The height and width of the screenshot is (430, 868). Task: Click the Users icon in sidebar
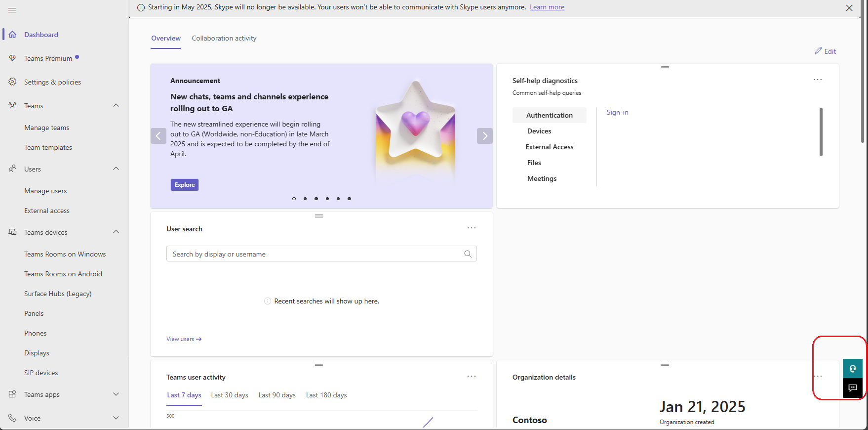(x=12, y=169)
